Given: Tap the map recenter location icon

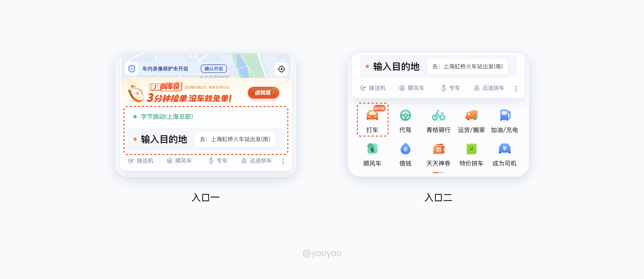Looking at the screenshot, I should pos(281,69).
